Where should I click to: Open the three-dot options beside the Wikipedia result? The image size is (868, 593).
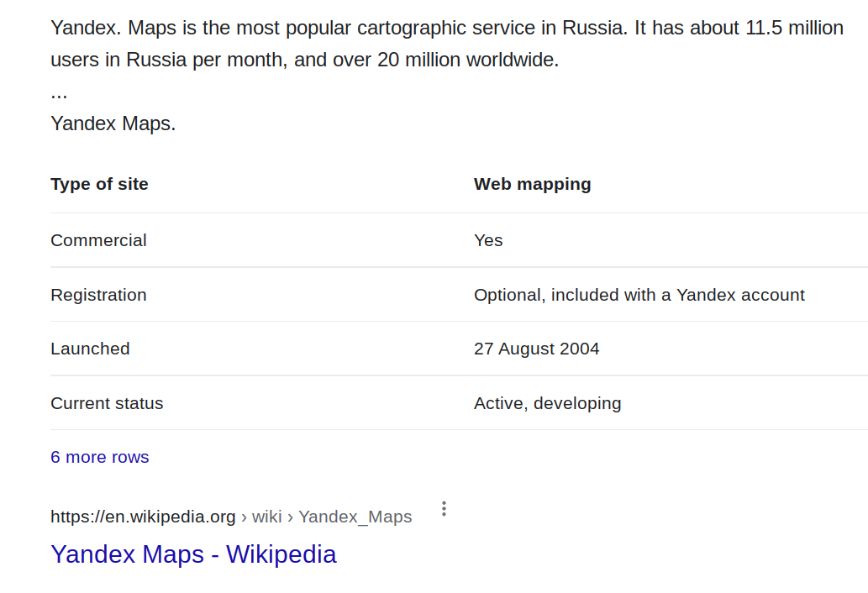444,508
